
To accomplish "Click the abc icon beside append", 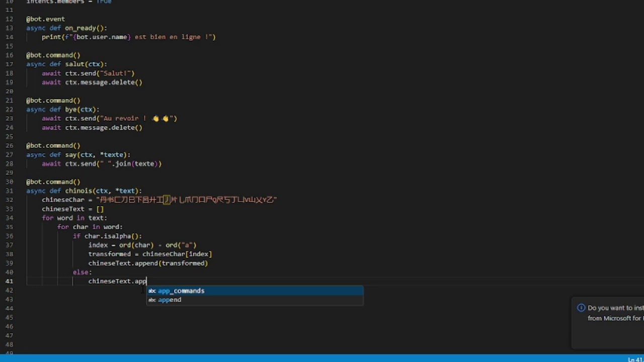I will [152, 300].
